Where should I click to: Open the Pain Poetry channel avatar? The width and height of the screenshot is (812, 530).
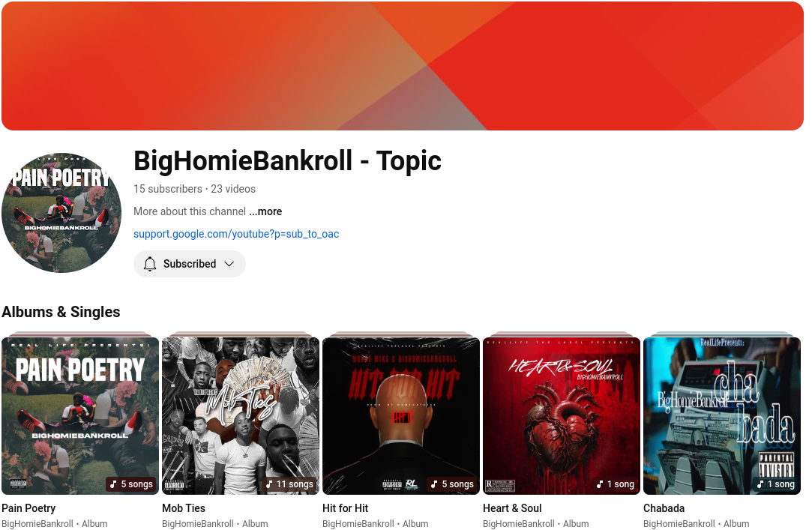61,213
